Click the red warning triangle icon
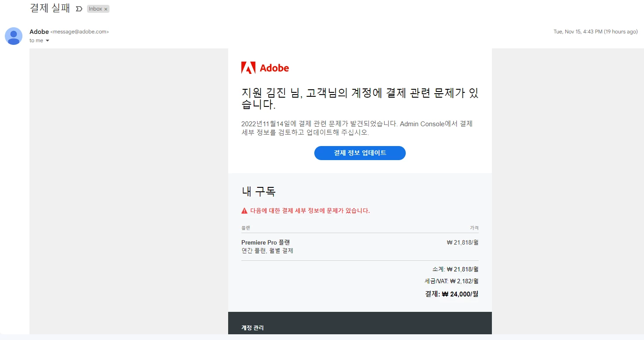Image resolution: width=644 pixels, height=340 pixels. 244,211
